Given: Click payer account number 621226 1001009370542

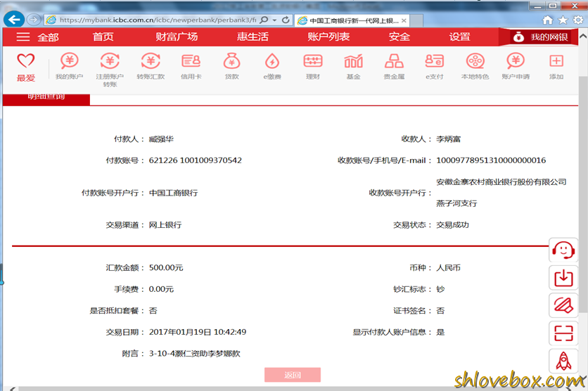Looking at the screenshot, I should click(x=196, y=160).
